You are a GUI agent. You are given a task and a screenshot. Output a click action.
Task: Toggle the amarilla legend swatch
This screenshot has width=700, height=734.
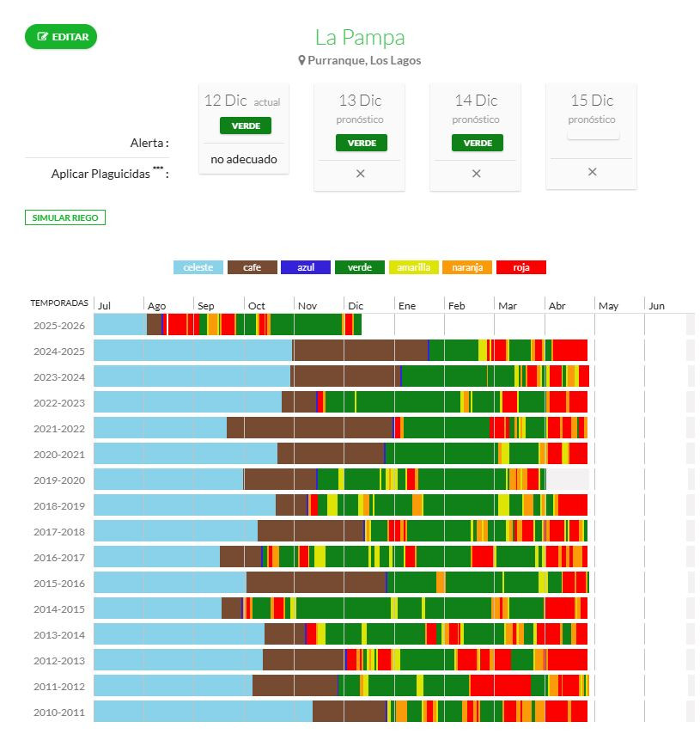414,267
